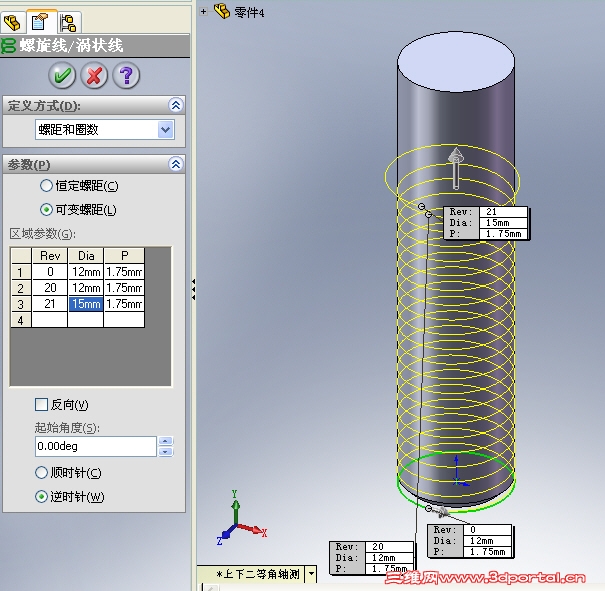Click Rev 21 value in viewport callout
This screenshot has width=605, height=591.
(x=503, y=211)
